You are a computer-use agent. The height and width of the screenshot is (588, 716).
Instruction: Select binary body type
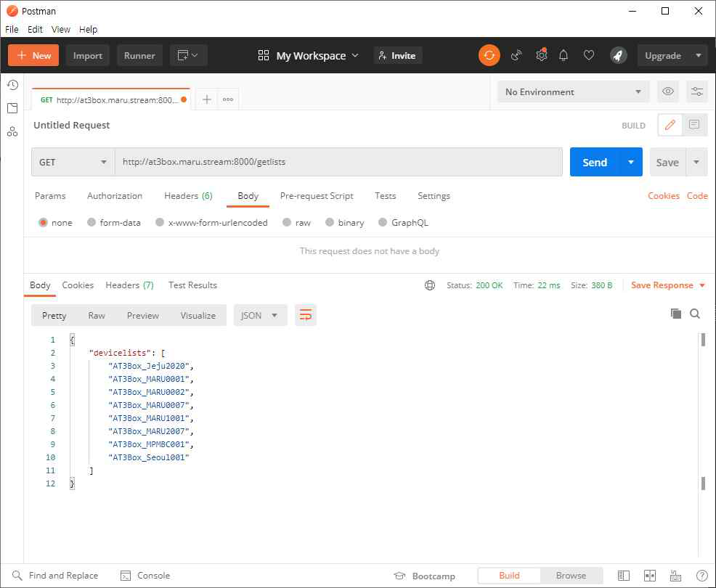[x=330, y=222]
